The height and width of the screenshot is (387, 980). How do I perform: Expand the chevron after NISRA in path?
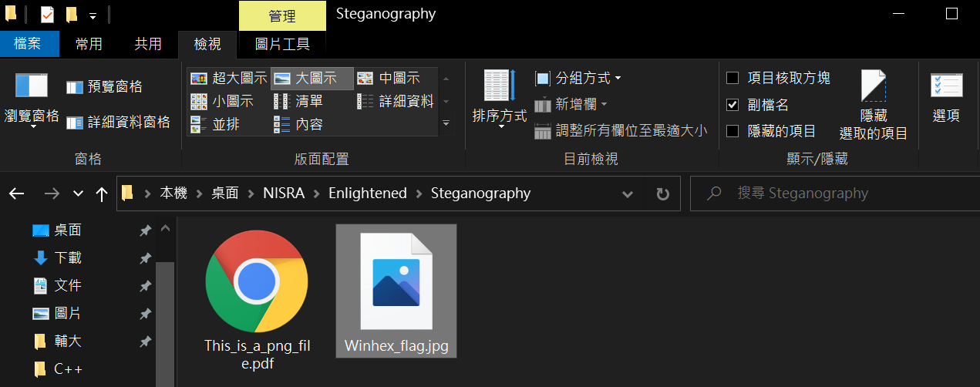315,193
